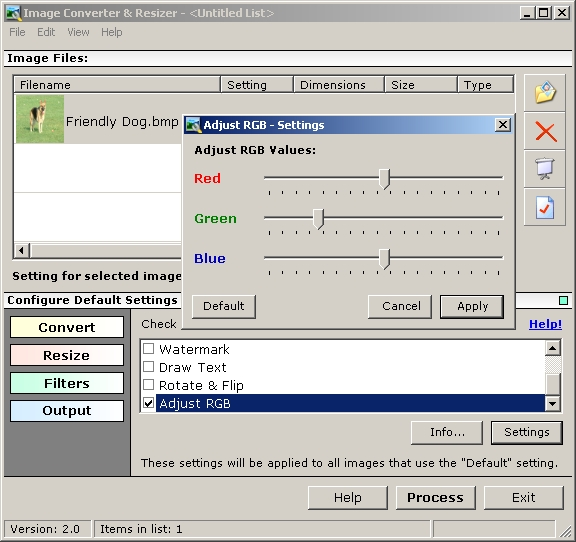Click the file list scroll left arrow
The height and width of the screenshot is (542, 576).
(21, 251)
